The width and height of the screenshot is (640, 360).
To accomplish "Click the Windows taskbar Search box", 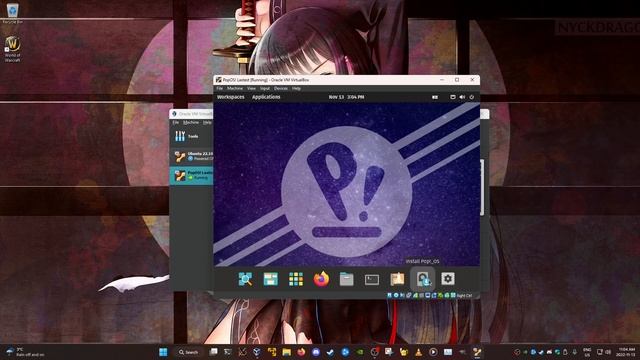I will tap(189, 352).
